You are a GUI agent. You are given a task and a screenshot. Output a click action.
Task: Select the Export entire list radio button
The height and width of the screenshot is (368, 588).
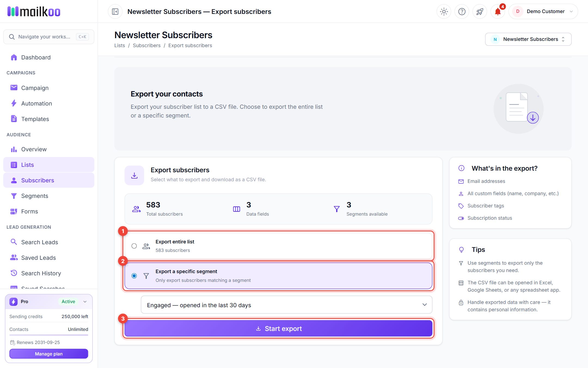pyautogui.click(x=134, y=246)
